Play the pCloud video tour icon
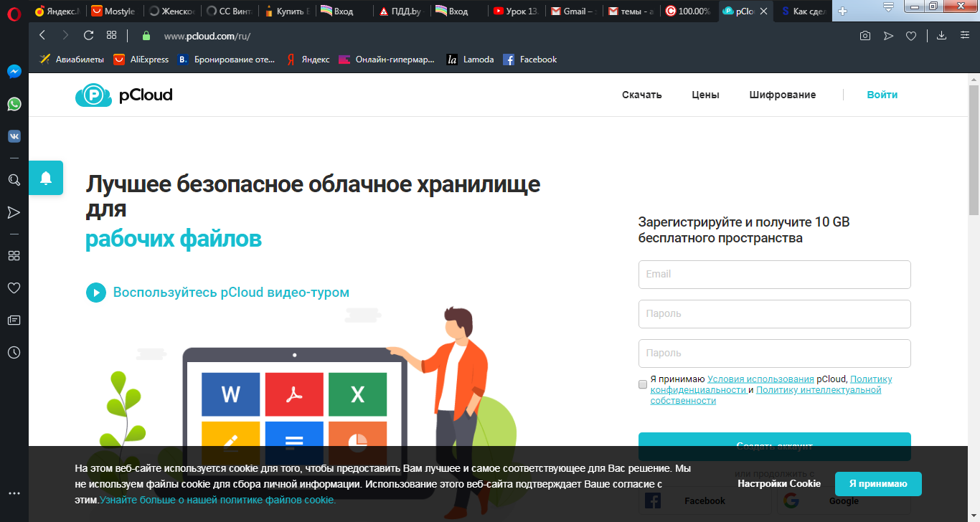980x522 pixels. tap(95, 293)
